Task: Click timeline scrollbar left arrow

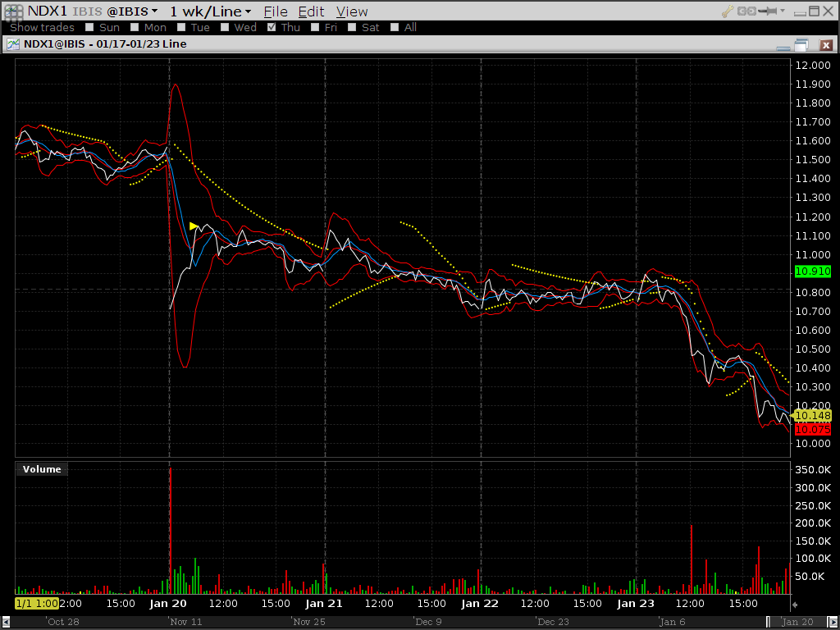Action: point(6,622)
